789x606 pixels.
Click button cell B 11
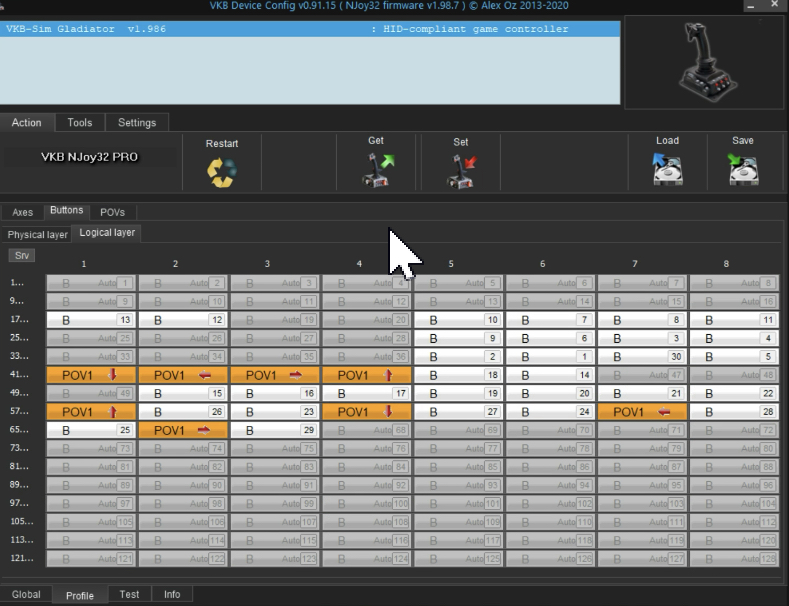(734, 320)
